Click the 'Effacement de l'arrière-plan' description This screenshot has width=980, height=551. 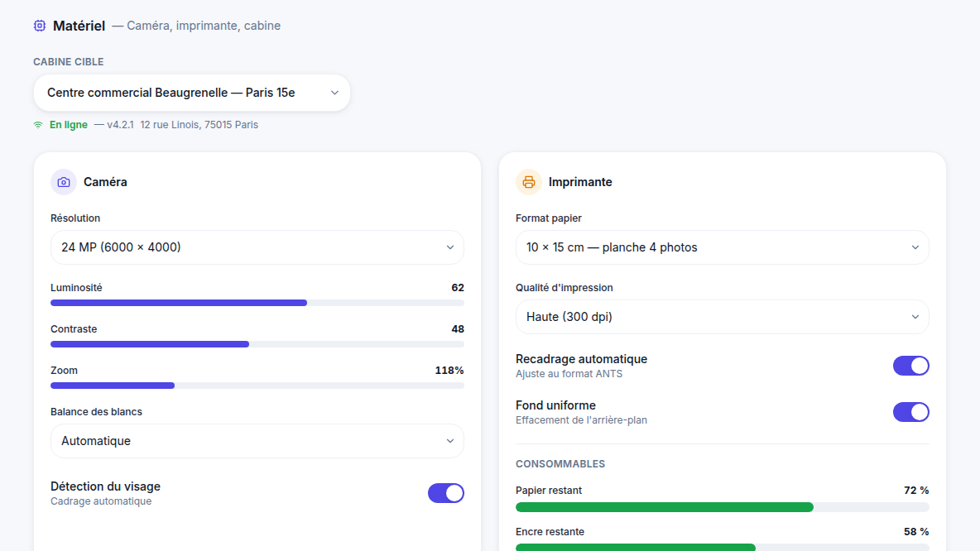pos(581,420)
